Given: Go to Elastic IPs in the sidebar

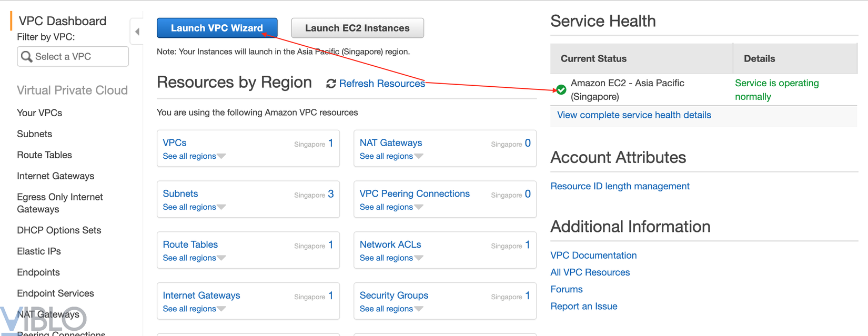Looking at the screenshot, I should pyautogui.click(x=39, y=251).
